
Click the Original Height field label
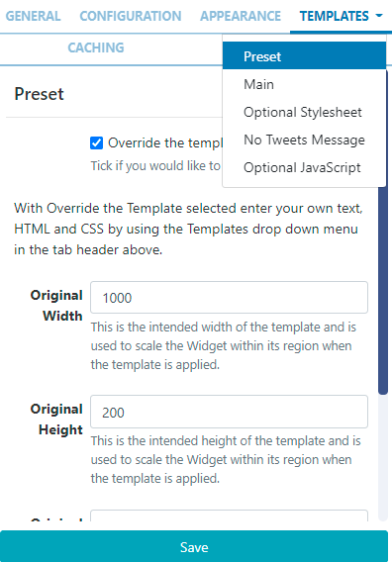click(x=56, y=419)
